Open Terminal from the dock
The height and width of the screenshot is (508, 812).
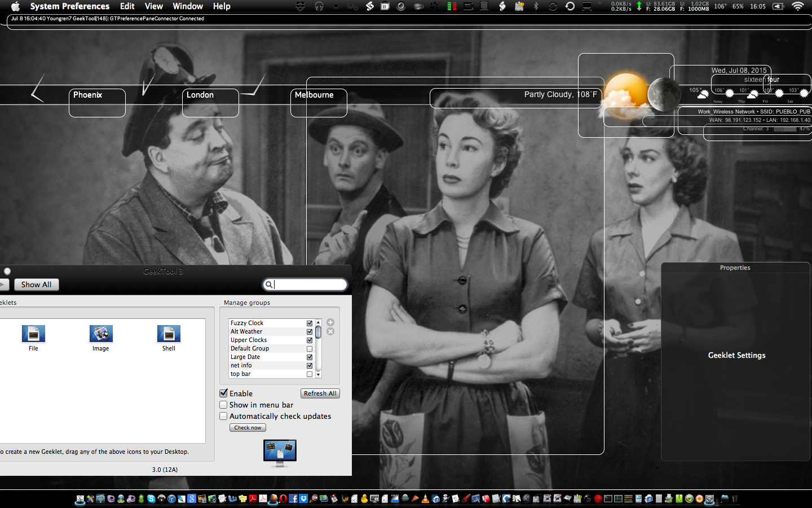pos(608,498)
